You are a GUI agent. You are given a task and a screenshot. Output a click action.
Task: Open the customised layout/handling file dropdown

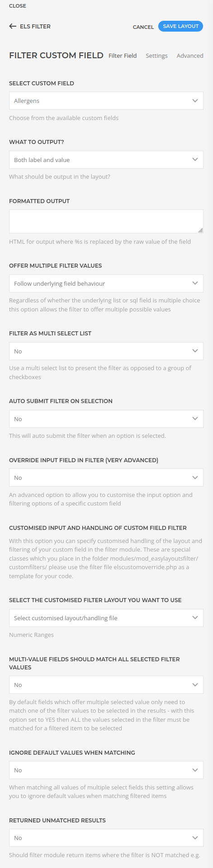[106, 618]
